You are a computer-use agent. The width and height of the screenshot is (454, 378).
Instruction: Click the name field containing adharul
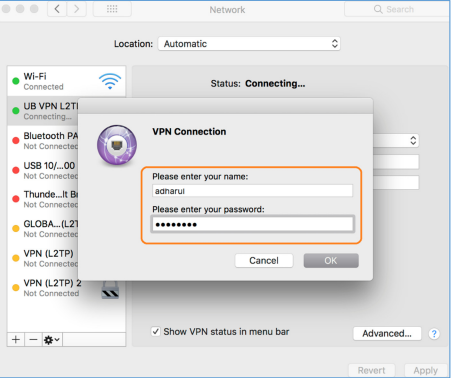(x=252, y=191)
